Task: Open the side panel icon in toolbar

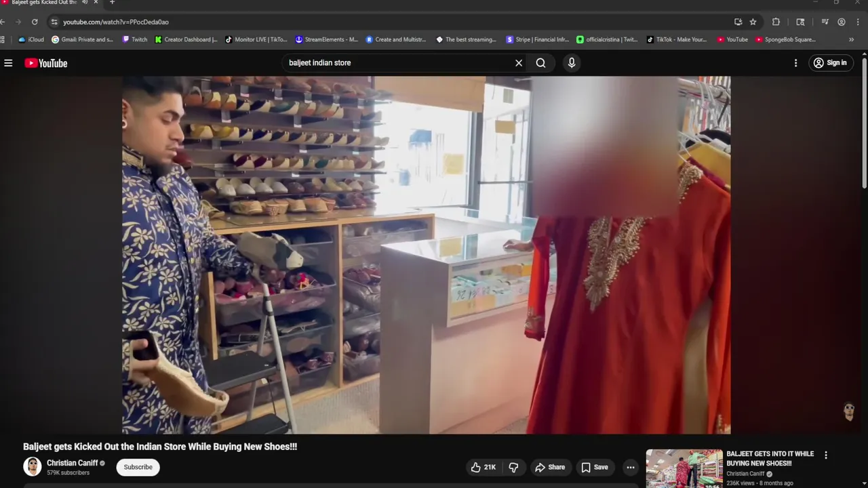Action: click(800, 22)
